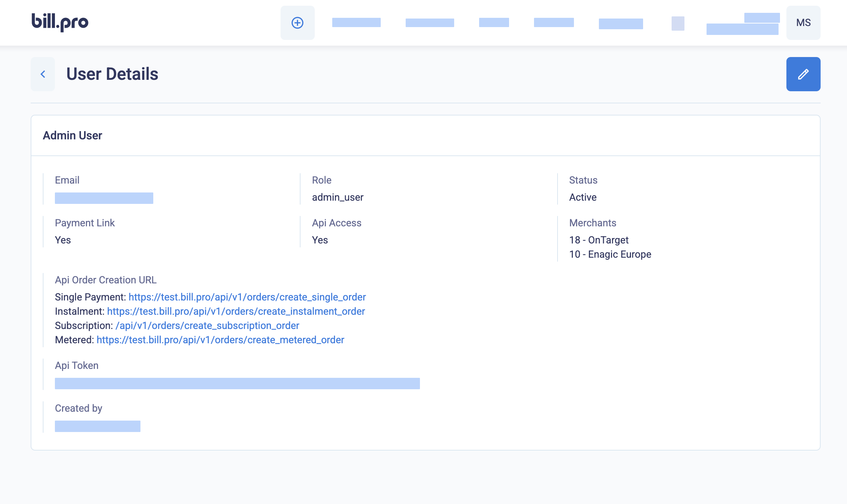847x504 pixels.
Task: Go back using the left chevron
Action: (43, 74)
